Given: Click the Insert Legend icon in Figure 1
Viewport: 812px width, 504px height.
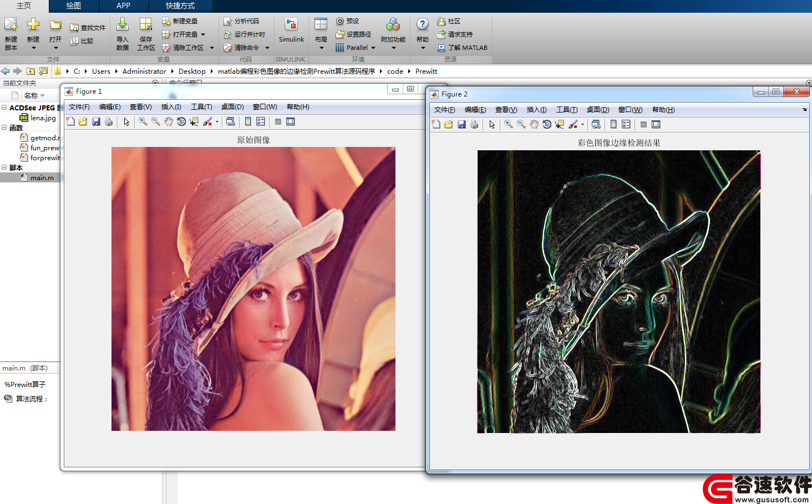Looking at the screenshot, I should tap(261, 121).
